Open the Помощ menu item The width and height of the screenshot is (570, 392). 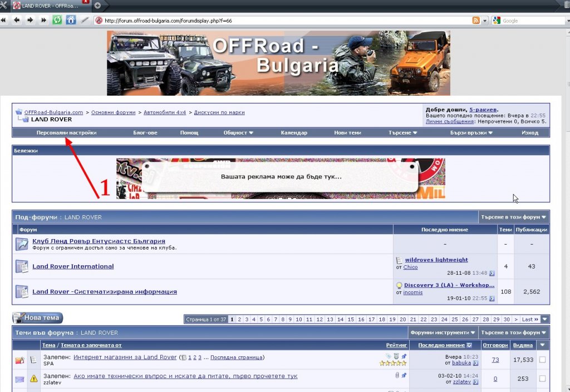tap(189, 133)
